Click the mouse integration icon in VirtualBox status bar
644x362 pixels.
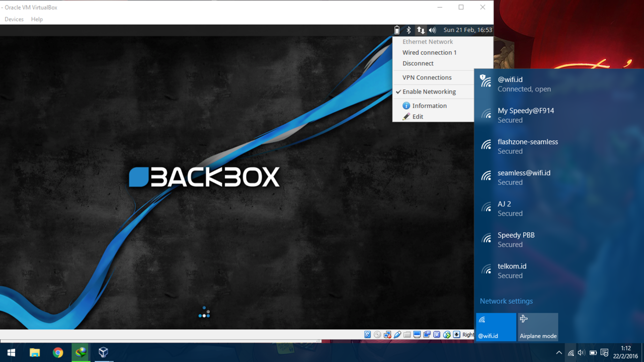[x=447, y=334]
